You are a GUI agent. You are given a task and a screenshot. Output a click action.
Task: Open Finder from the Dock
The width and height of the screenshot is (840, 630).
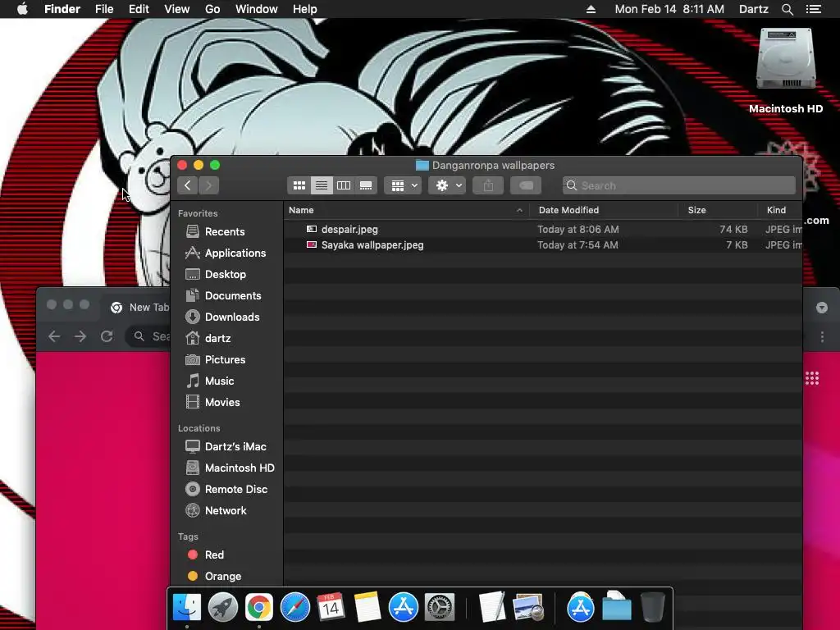coord(186,608)
